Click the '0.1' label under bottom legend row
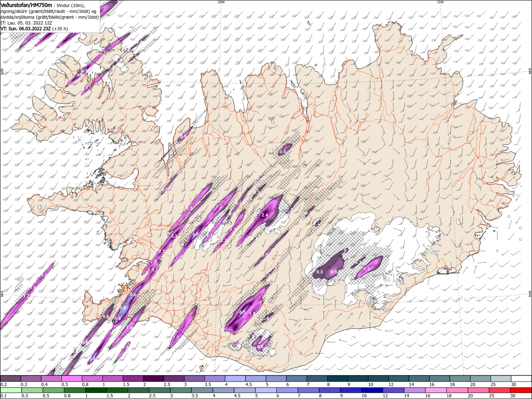 [3, 396]
